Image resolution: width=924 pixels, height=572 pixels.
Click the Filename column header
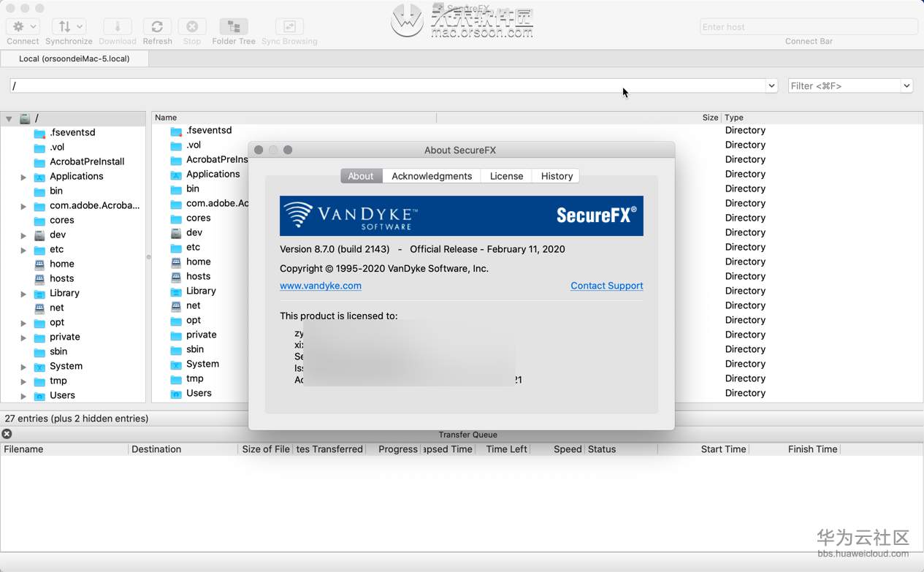tap(64, 449)
